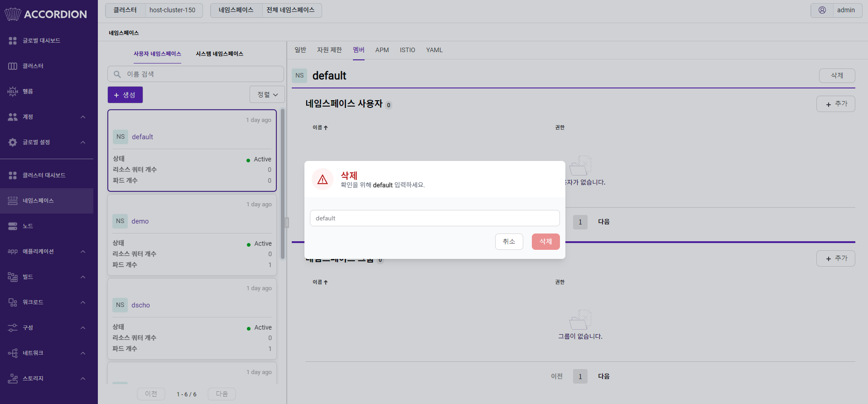This screenshot has height=404, width=868.
Task: Click the accounts (계정) people icon
Action: coord(13,117)
